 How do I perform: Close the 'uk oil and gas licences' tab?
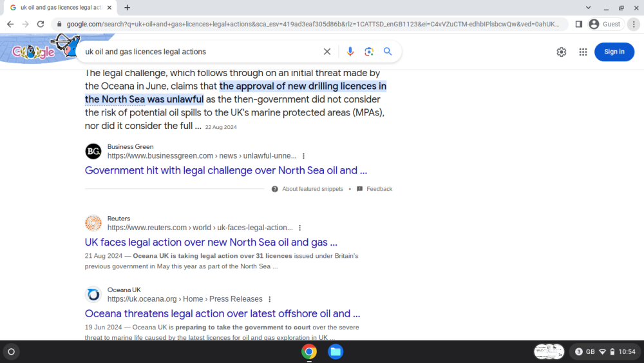point(109,7)
